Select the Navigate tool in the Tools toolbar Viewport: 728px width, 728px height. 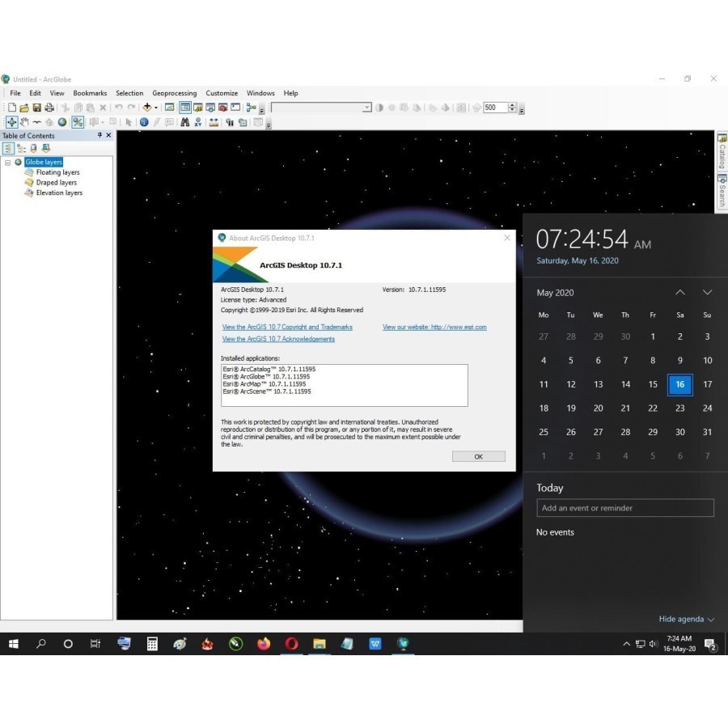[x=12, y=122]
